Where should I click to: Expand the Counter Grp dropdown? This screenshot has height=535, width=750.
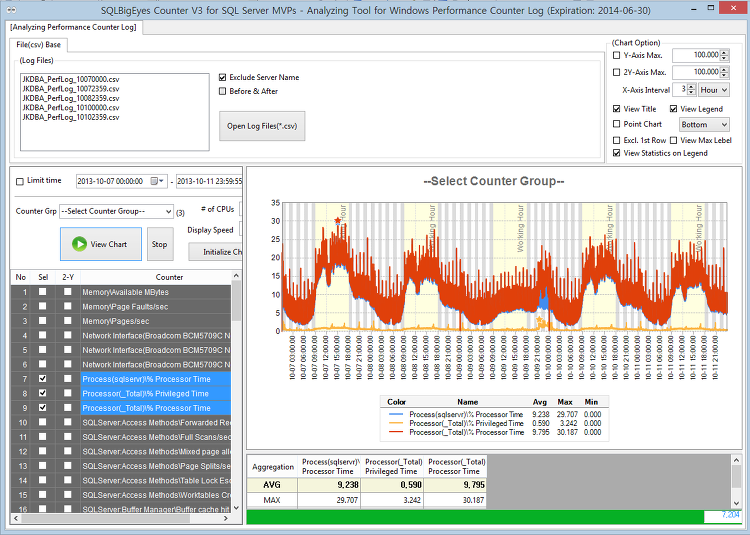pyautogui.click(x=166, y=212)
